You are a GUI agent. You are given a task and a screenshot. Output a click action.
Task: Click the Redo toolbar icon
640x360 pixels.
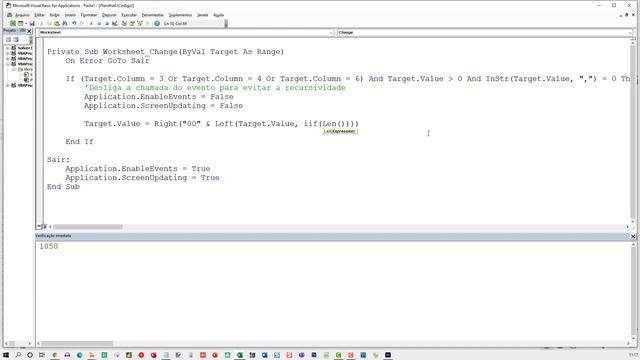coord(82,24)
